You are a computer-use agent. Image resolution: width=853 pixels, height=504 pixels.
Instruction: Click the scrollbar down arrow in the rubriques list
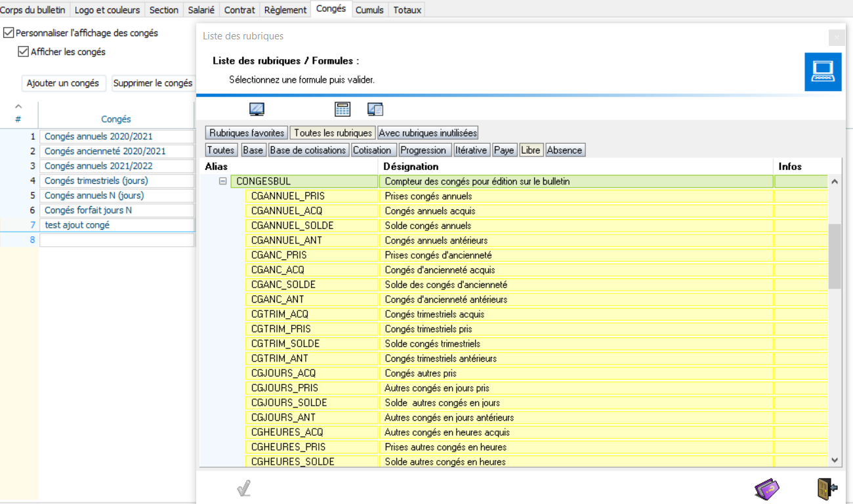pos(835,461)
